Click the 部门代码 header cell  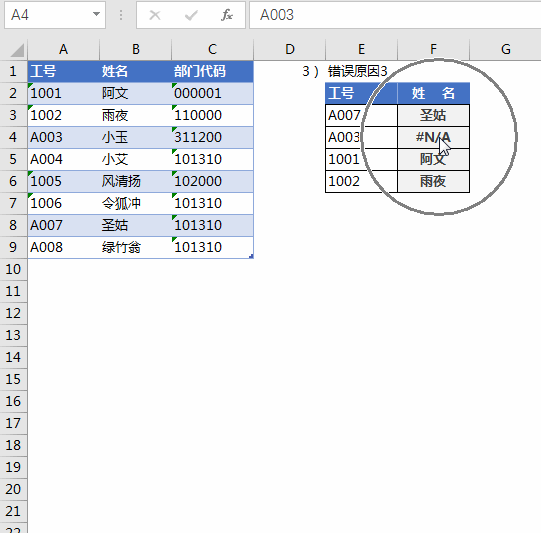click(212, 71)
